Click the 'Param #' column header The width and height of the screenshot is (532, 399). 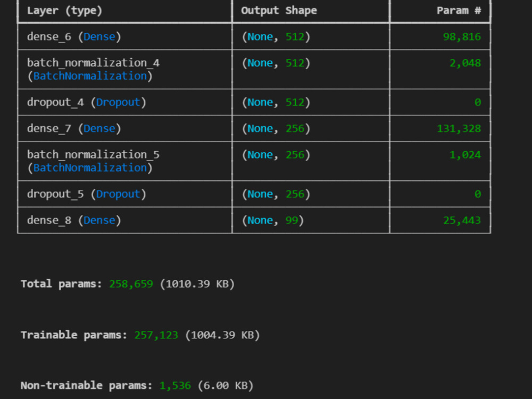(x=459, y=11)
